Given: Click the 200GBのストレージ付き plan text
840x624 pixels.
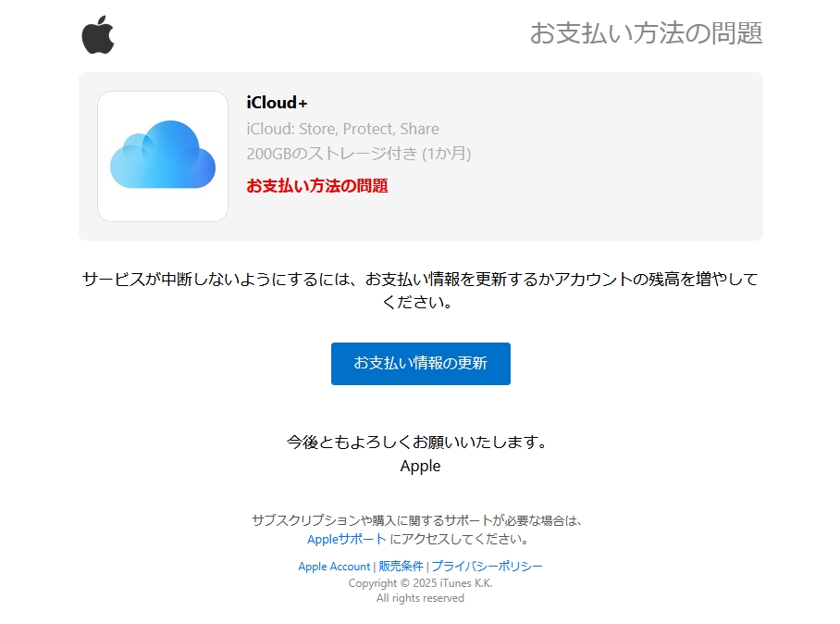Looking at the screenshot, I should point(358,154).
